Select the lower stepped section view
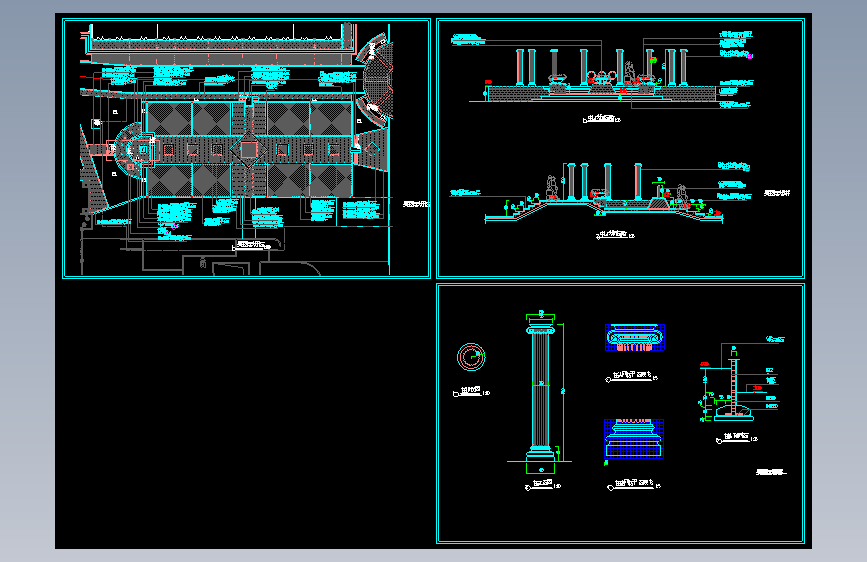Viewport: 867px width, 562px height. [603, 192]
